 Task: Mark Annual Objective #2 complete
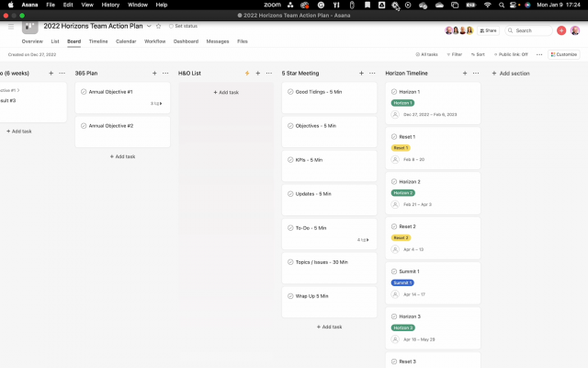pos(84,126)
